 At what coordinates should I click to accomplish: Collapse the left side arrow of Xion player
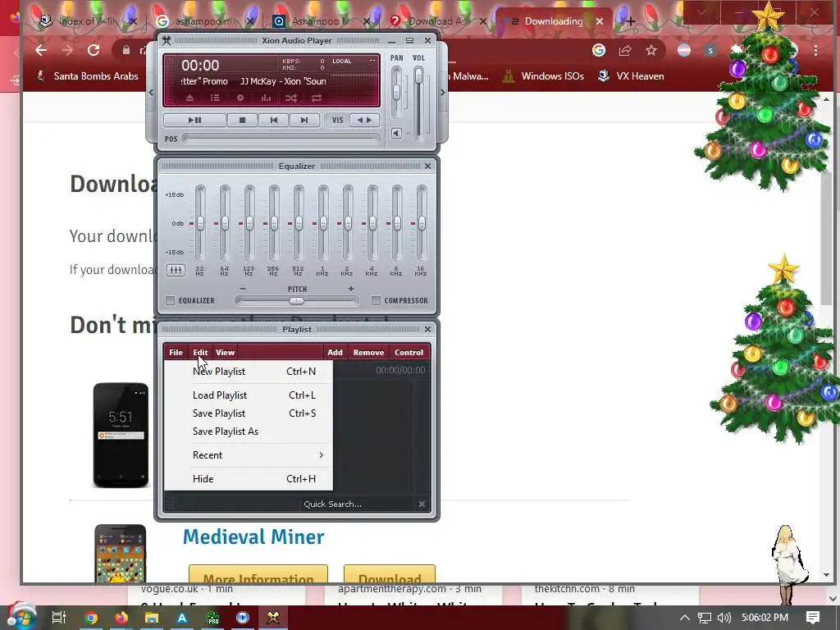coord(151,92)
